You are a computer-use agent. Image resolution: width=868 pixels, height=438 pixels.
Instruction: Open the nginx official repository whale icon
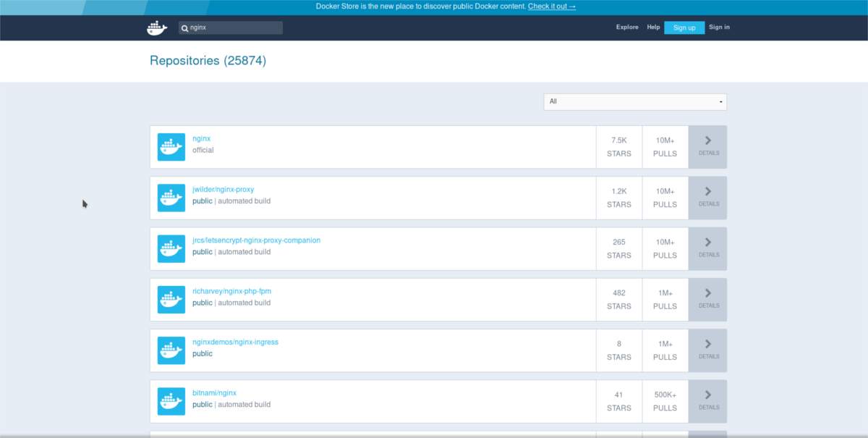[x=171, y=147]
